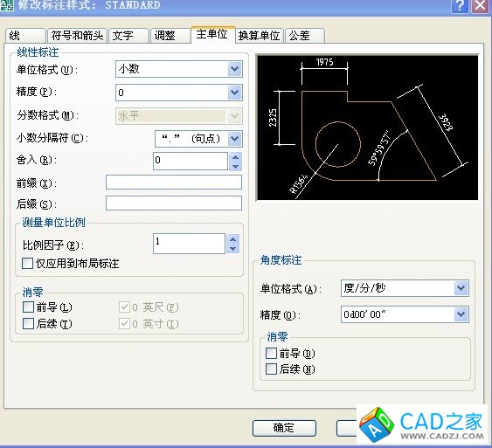Toggle angular 前导(D) zero suppression
Screen dimensions: 492x448
pyautogui.click(x=271, y=354)
